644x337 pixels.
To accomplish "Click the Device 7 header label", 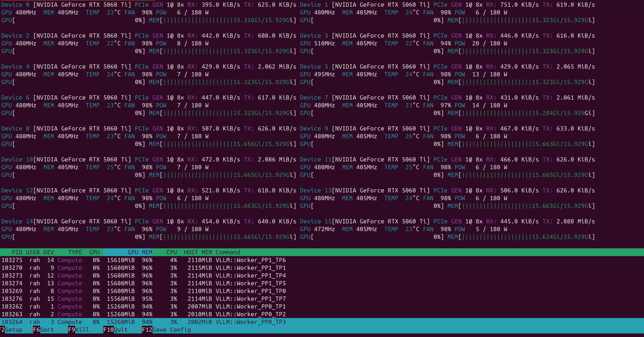I will (314, 97).
